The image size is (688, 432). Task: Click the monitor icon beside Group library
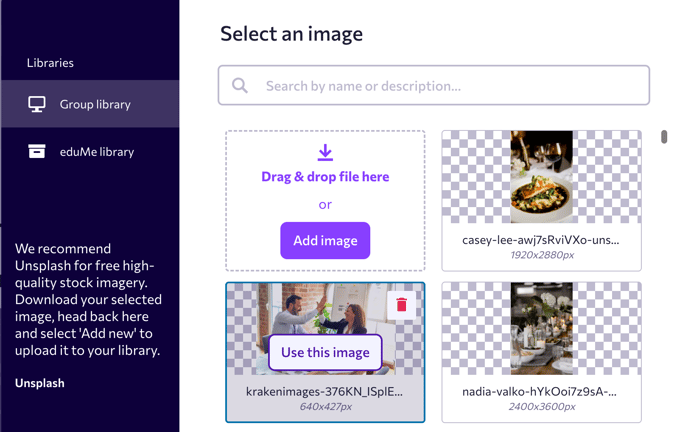(37, 104)
